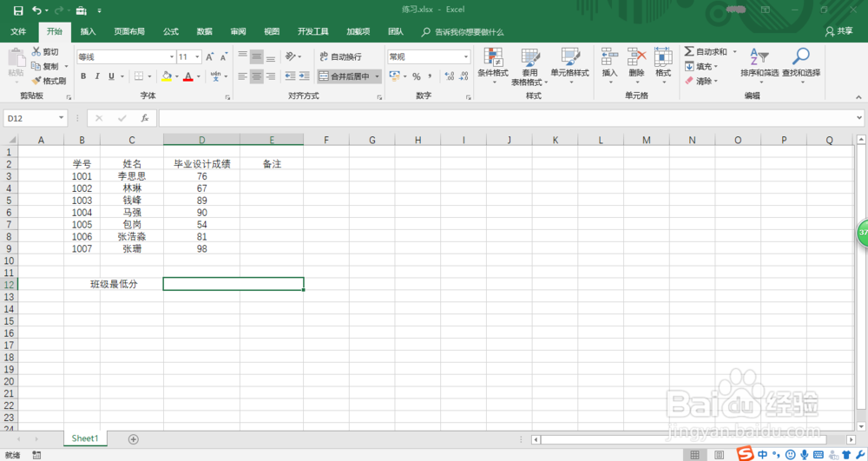Add a new sheet with plus icon
The image size is (868, 461).
point(134,439)
